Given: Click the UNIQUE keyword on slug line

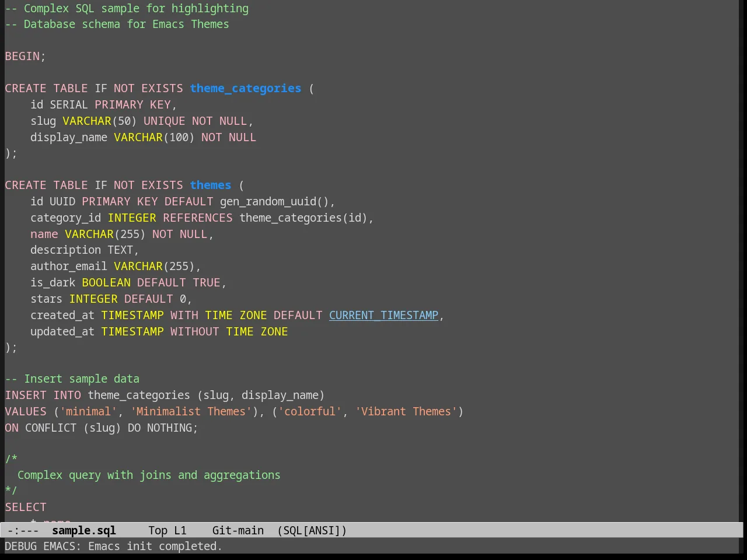Looking at the screenshot, I should point(164,121).
